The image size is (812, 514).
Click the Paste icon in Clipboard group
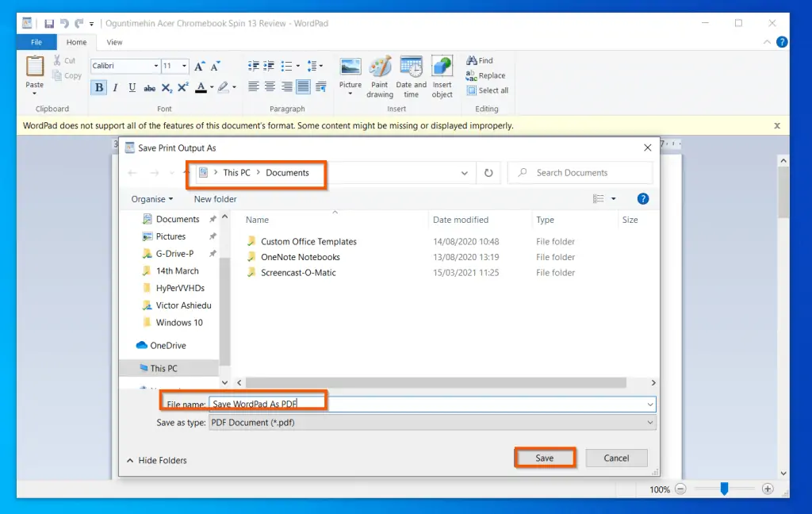pyautogui.click(x=35, y=69)
